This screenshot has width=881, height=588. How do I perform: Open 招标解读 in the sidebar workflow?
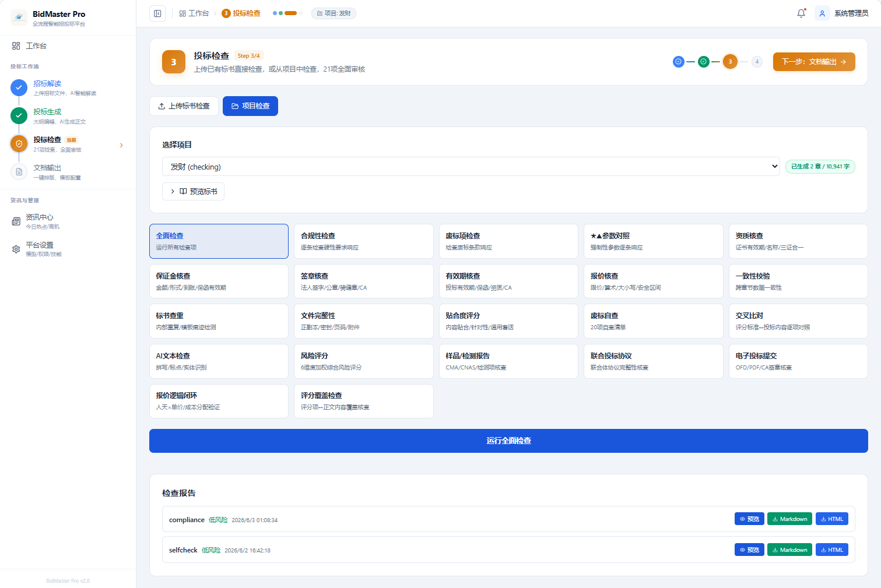[x=68, y=87]
